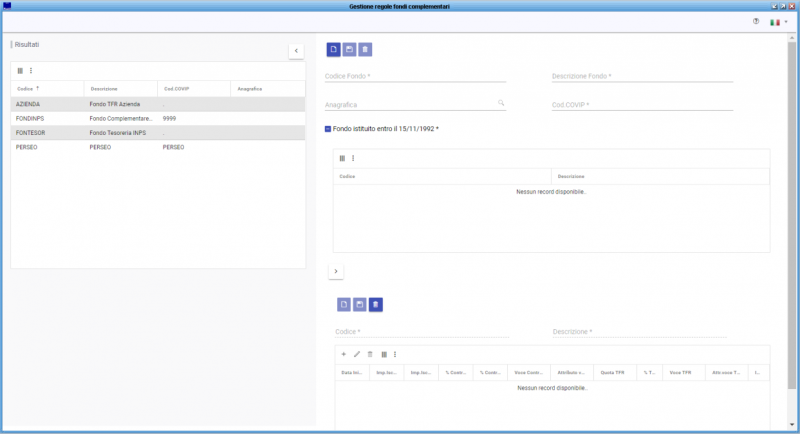Click the Cod.COVIP input field
Screen dimensions: 800x434
[642, 105]
